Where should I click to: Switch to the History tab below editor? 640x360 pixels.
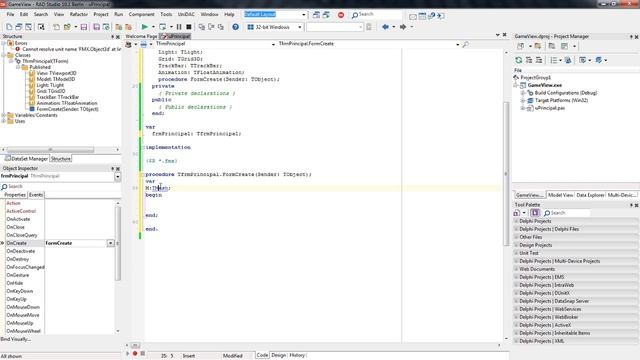(x=297, y=355)
